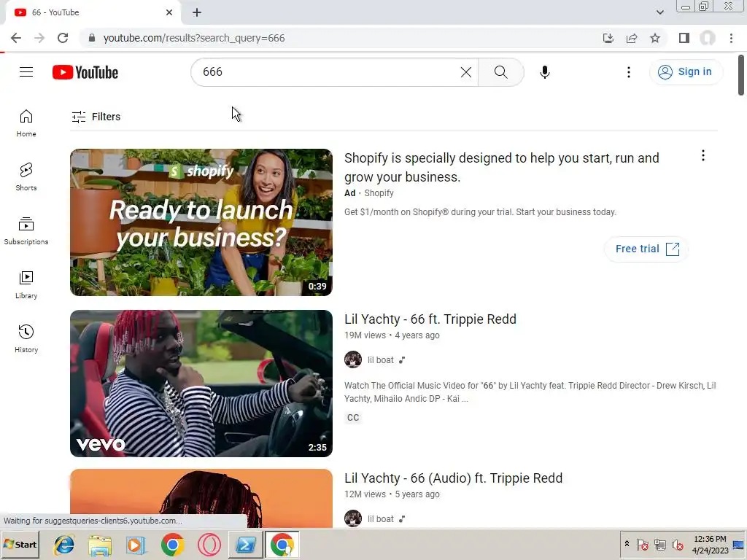Open Library in the sidebar
Viewport: 747px width, 560px height.
[x=26, y=285]
